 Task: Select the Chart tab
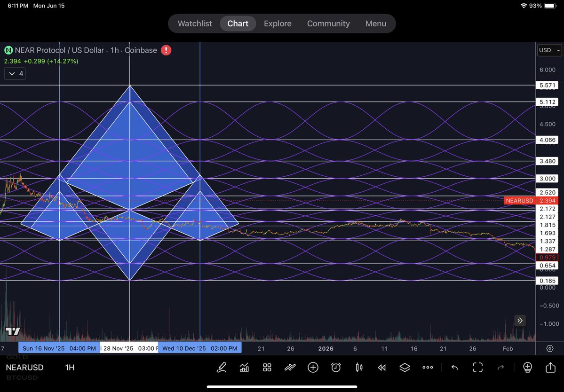pyautogui.click(x=238, y=24)
